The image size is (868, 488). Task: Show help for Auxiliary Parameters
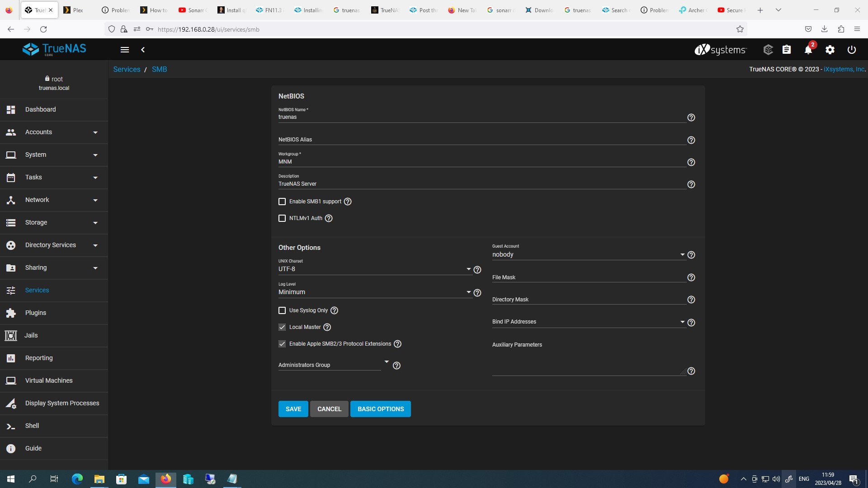(691, 371)
